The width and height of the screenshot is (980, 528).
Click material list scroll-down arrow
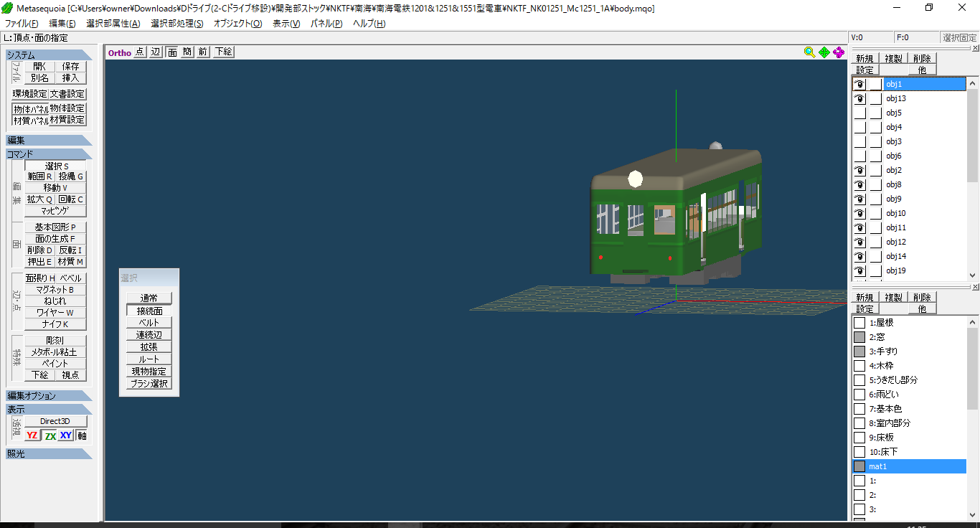(973, 515)
